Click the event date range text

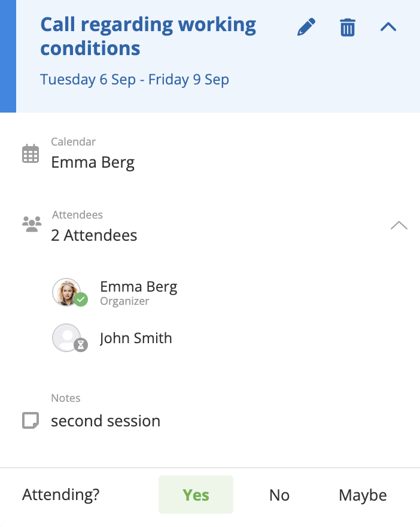[x=135, y=80]
